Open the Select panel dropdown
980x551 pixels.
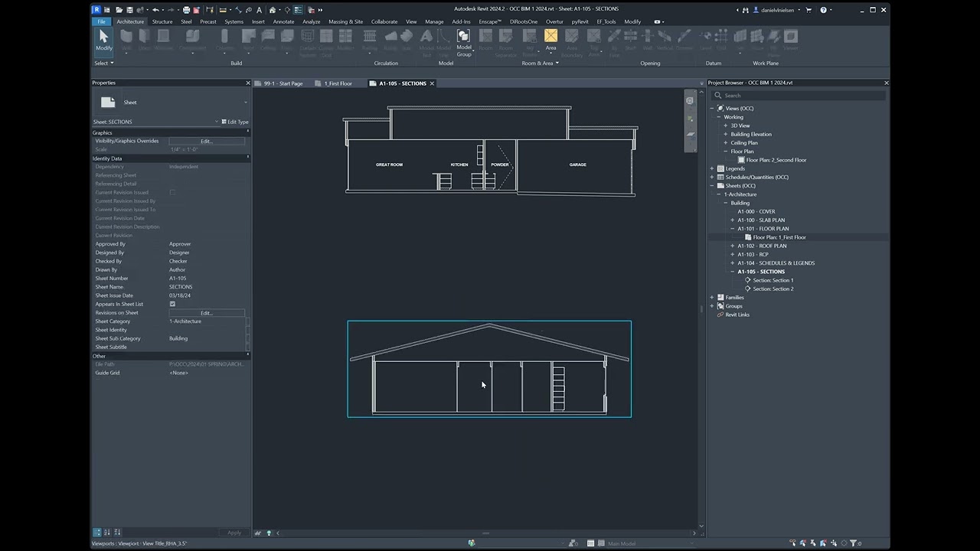pyautogui.click(x=103, y=63)
